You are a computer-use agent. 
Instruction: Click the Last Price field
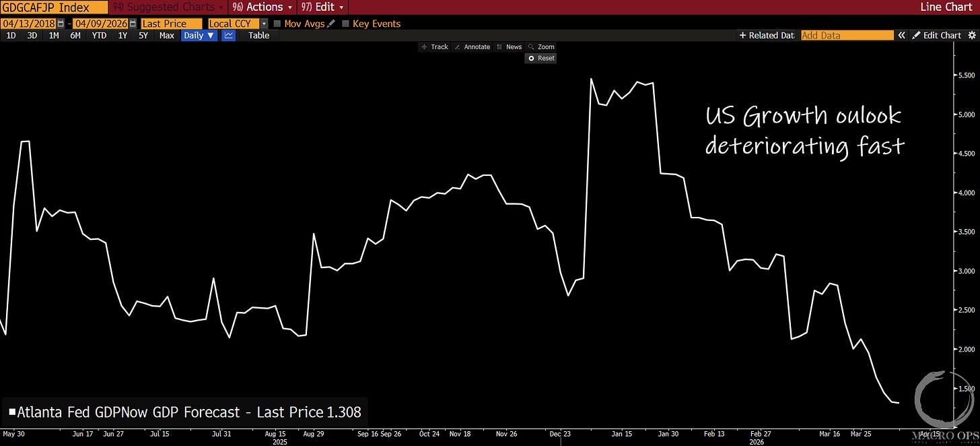coord(171,24)
